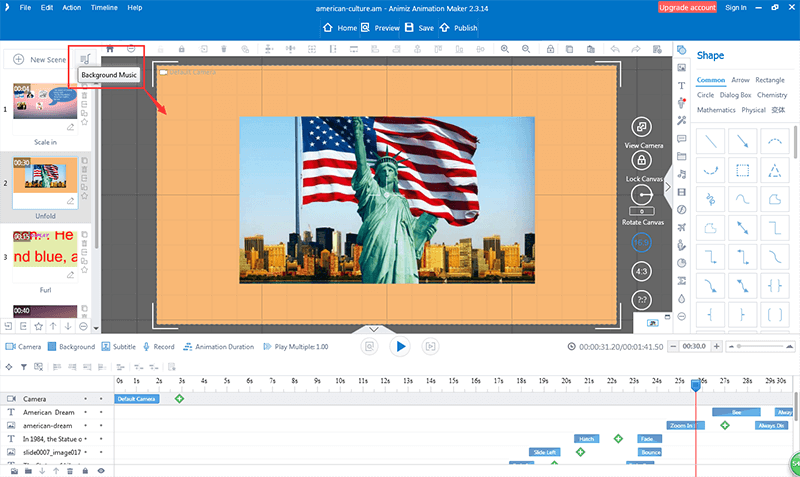
Task: Click the Rotate Canvas dial
Action: click(x=642, y=195)
